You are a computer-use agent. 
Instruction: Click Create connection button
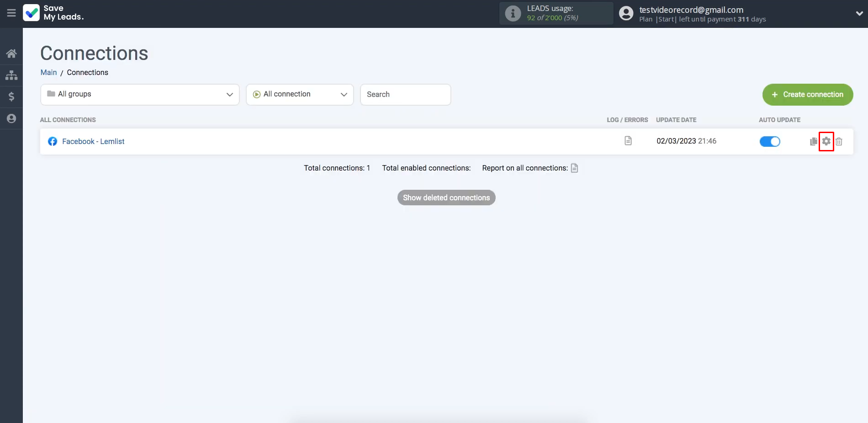[x=807, y=94]
